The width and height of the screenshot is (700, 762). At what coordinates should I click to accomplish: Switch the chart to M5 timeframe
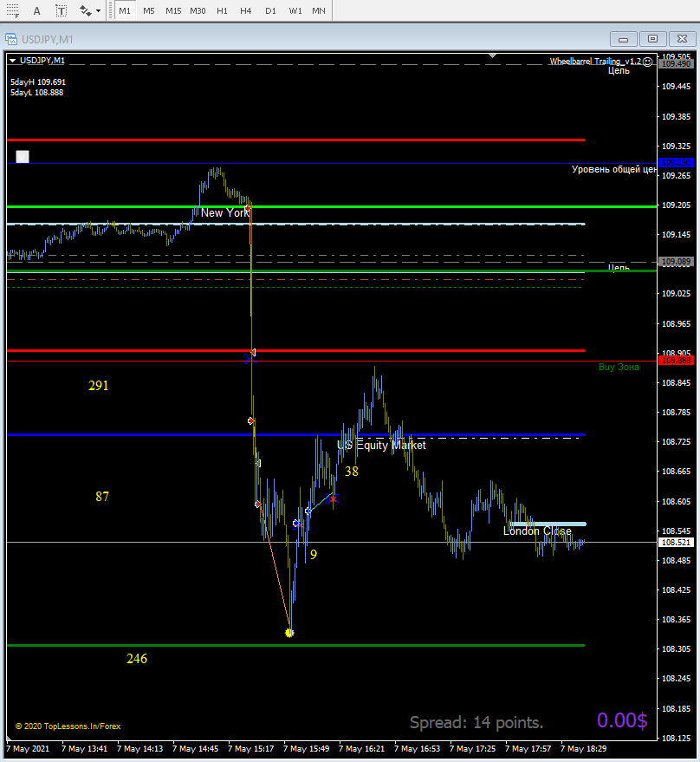click(x=149, y=10)
